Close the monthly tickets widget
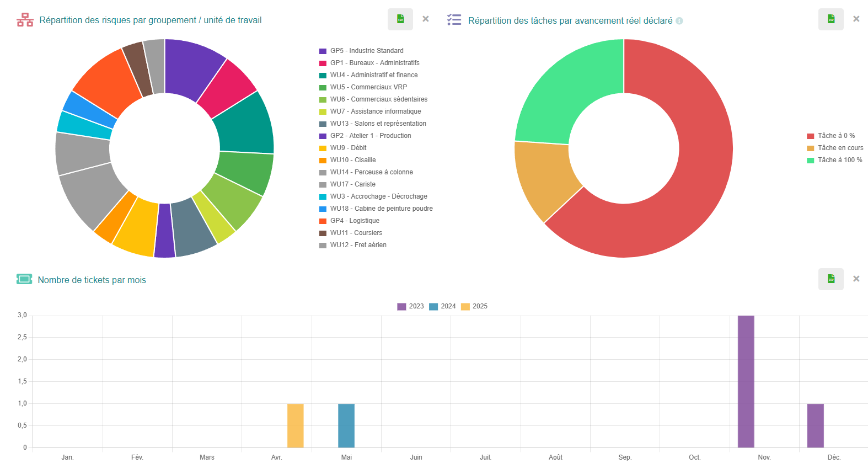This screenshot has width=868, height=469. (856, 279)
